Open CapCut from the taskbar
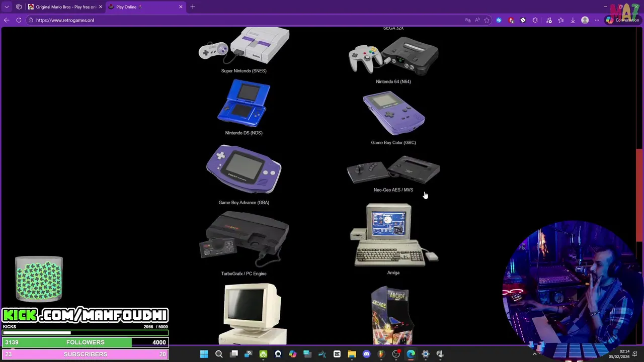The image size is (644, 362). coord(337,354)
